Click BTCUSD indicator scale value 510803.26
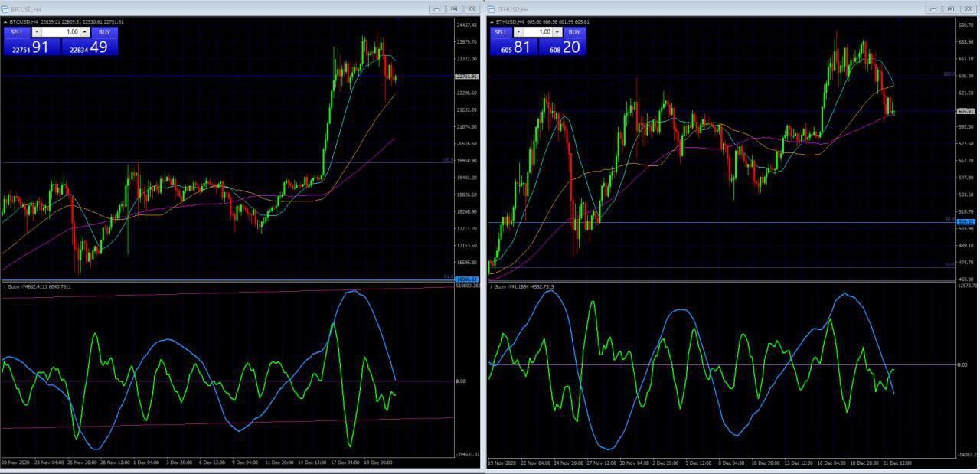 pos(467,286)
